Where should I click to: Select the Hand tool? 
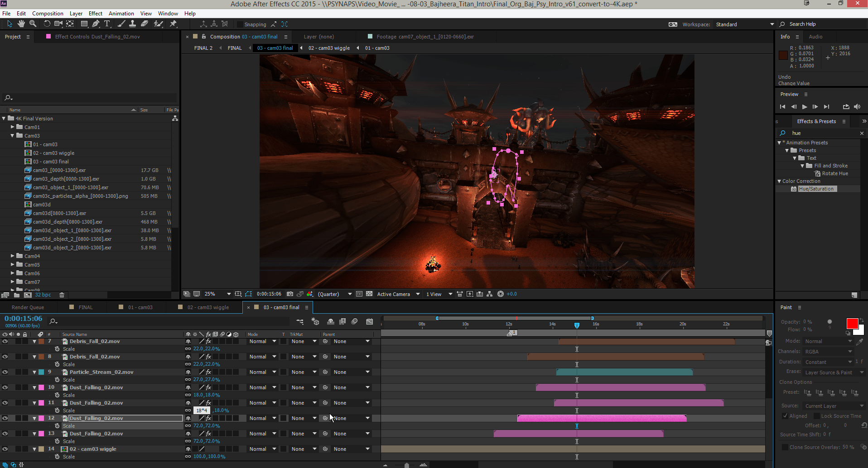click(x=21, y=24)
